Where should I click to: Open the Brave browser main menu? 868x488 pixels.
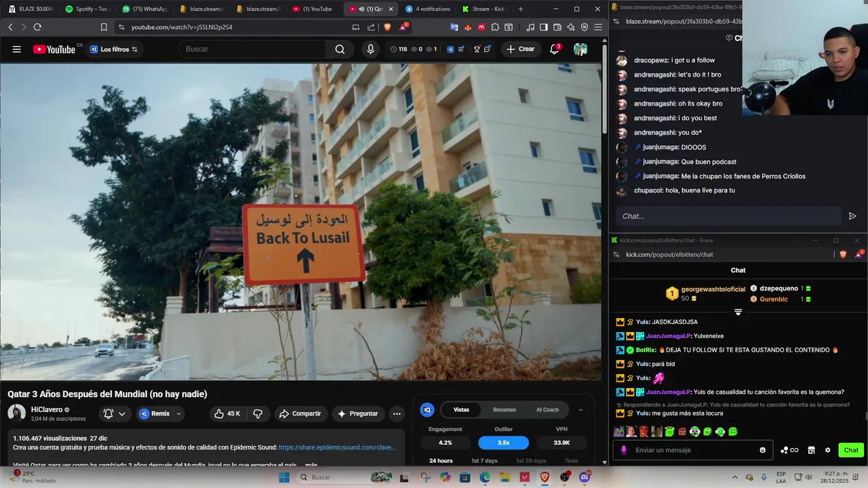(x=597, y=27)
